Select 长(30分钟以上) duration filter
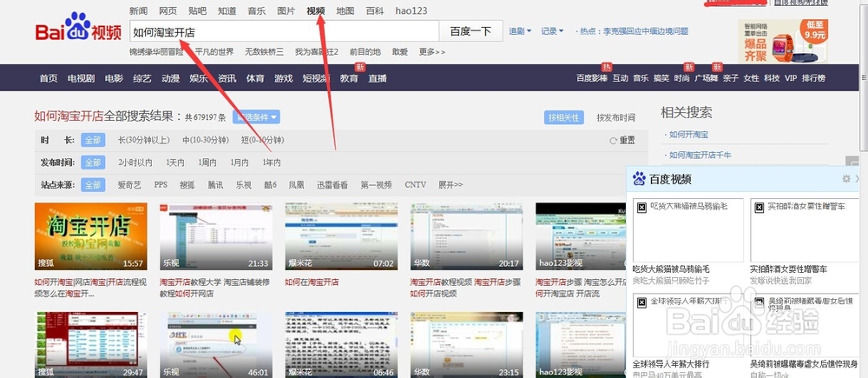 click(x=144, y=140)
